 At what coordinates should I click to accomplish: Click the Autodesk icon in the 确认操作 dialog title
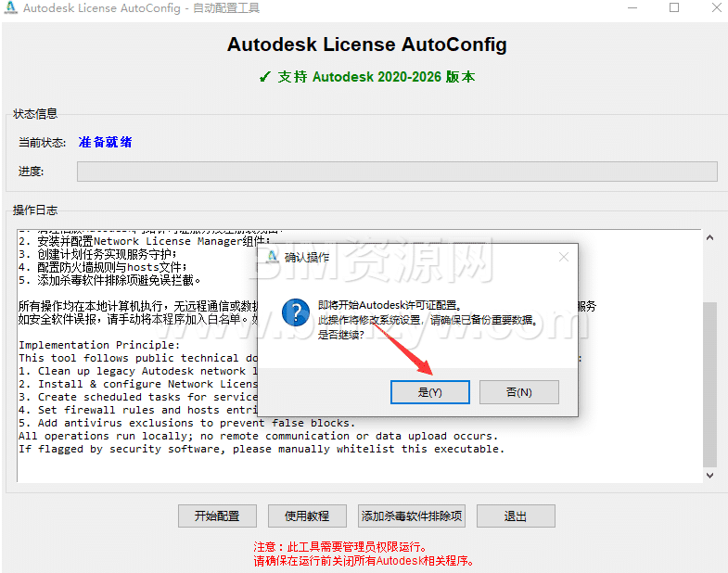[273, 257]
